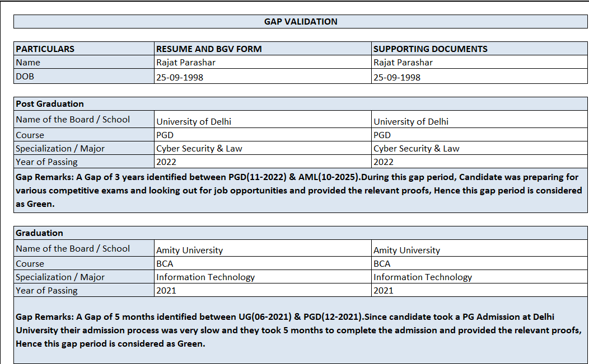Click resume column University of Delhi cell
The width and height of the screenshot is (589, 364).
[x=263, y=119]
